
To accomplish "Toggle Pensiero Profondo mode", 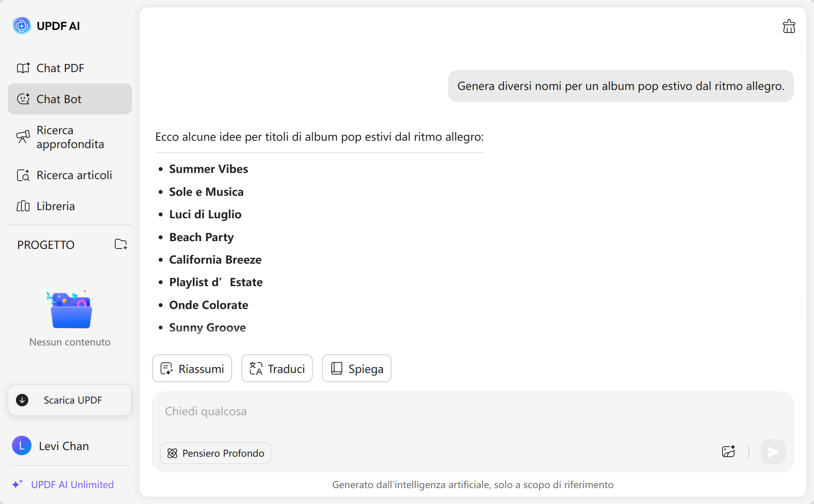I will (216, 453).
